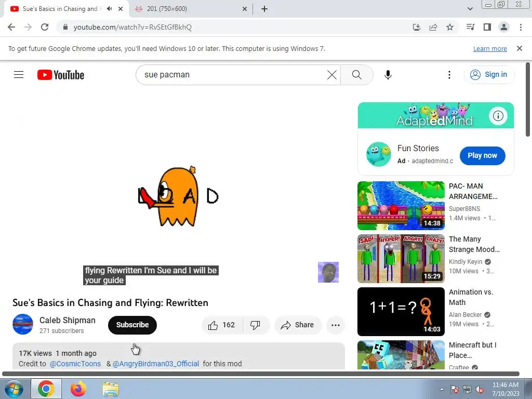Open Caleb Shipman channel name
The width and height of the screenshot is (532, 399).
(x=67, y=320)
